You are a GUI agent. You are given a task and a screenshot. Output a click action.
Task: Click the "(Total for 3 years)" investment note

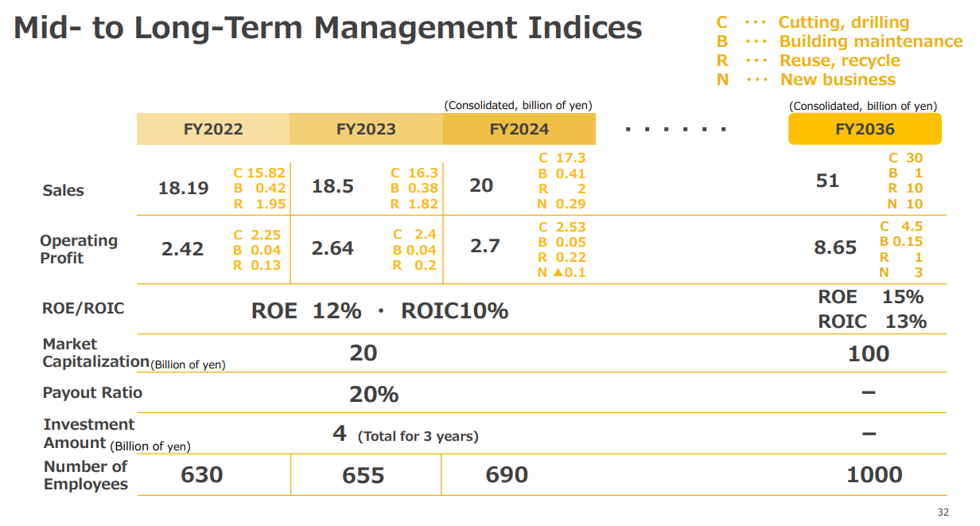click(x=418, y=436)
